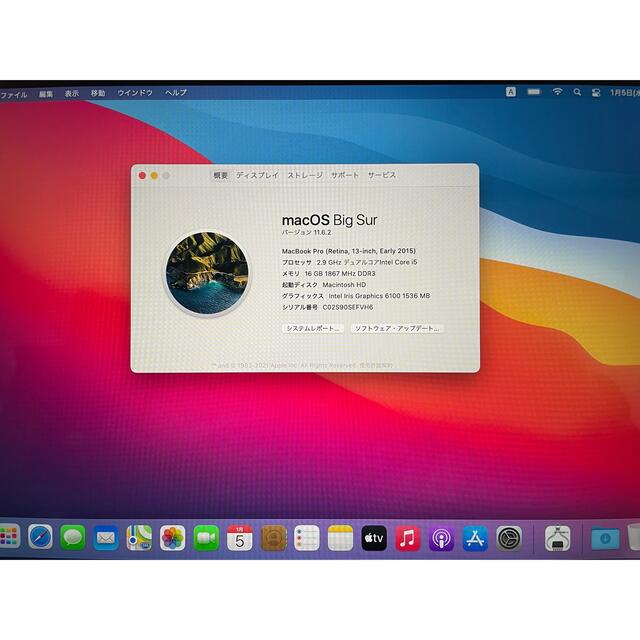Open the ヘルプ menu
640x640 pixels.
tap(176, 93)
